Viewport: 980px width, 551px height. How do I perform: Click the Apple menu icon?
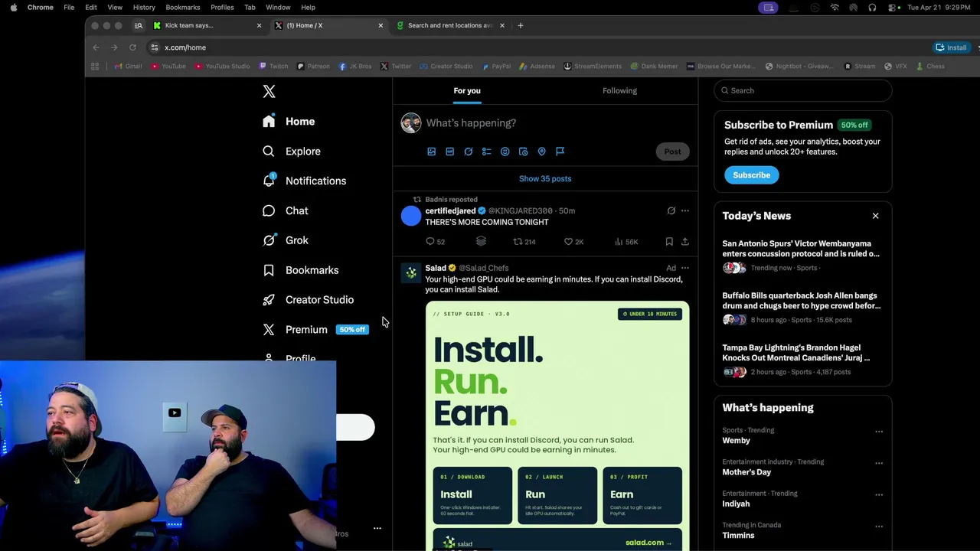coord(14,7)
